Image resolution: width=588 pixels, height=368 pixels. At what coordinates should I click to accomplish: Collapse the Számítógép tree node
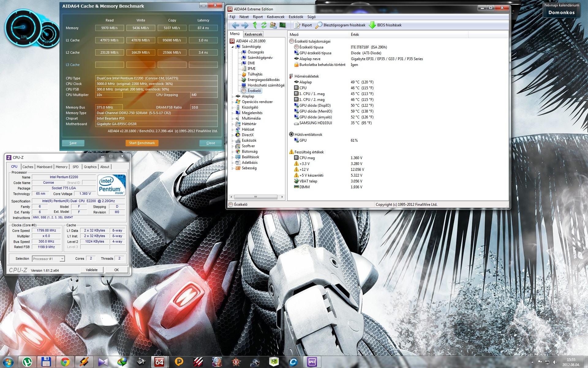pos(232,47)
